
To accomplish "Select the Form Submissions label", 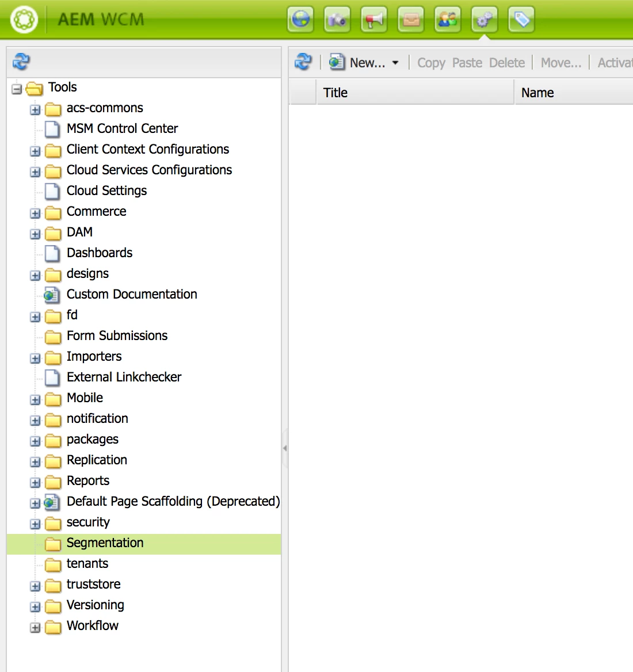I will 117,335.
